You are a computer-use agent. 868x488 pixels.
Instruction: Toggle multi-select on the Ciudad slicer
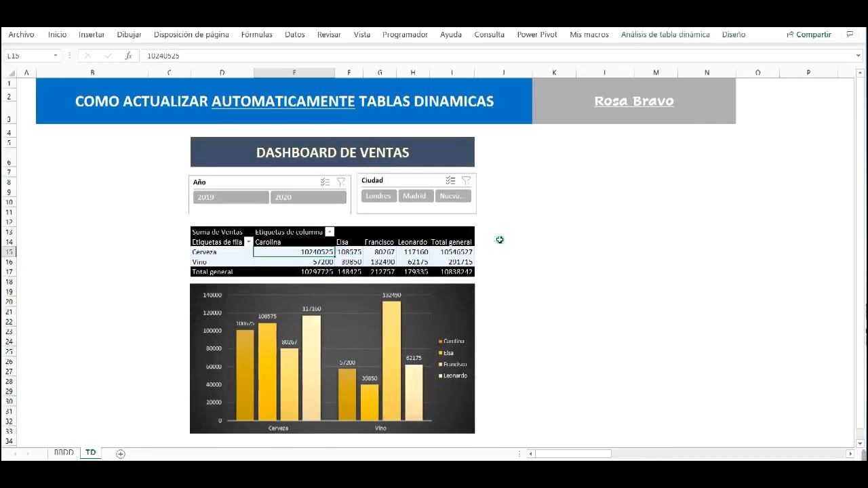(450, 180)
